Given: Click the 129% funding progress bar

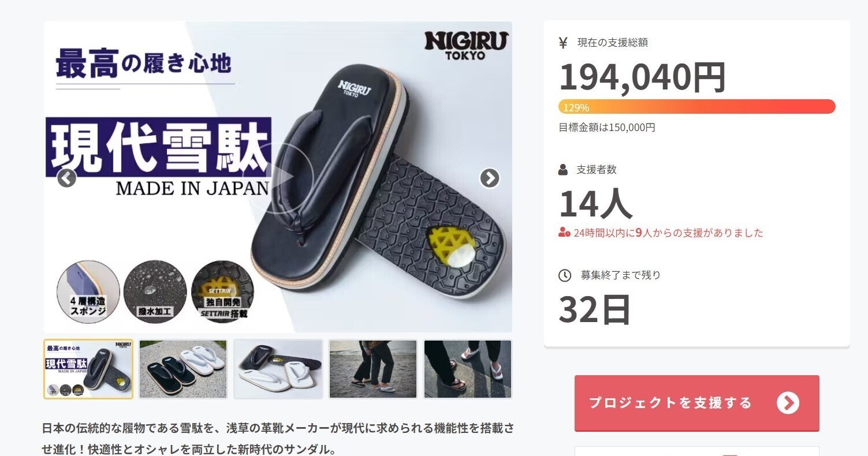Looking at the screenshot, I should click(x=696, y=107).
